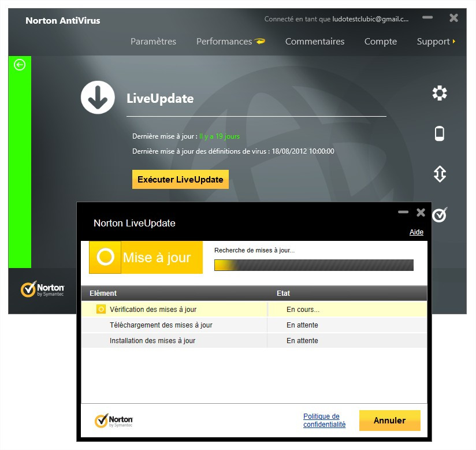Click the Annuler button
Screen dimensions: 476x450
tap(389, 421)
